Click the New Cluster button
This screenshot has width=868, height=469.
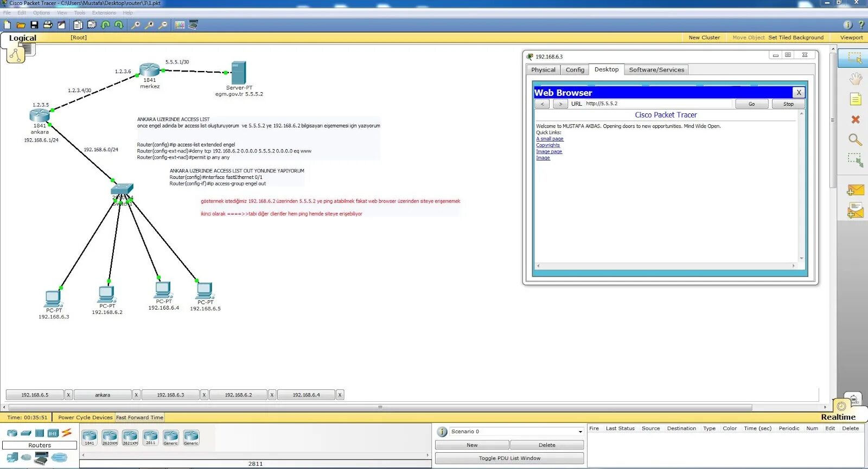[704, 37]
